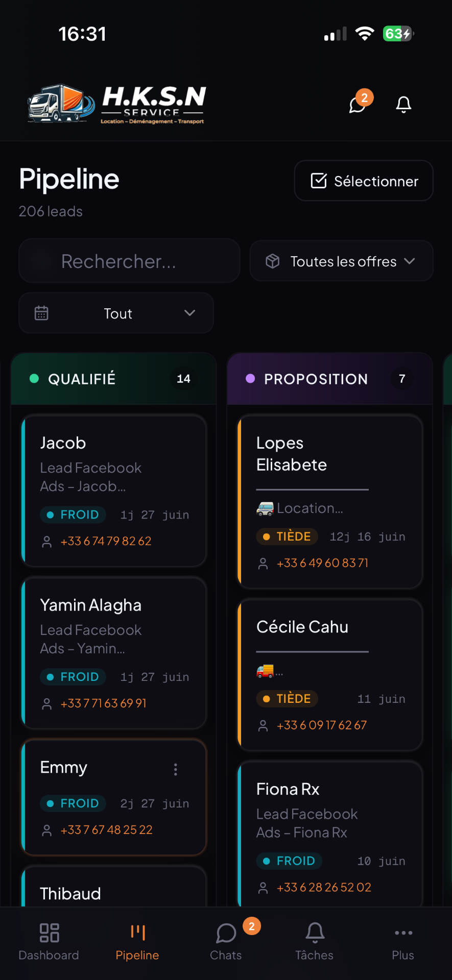Click calendar icon in Tout filter
Screen dimensions: 452x980
point(41,313)
